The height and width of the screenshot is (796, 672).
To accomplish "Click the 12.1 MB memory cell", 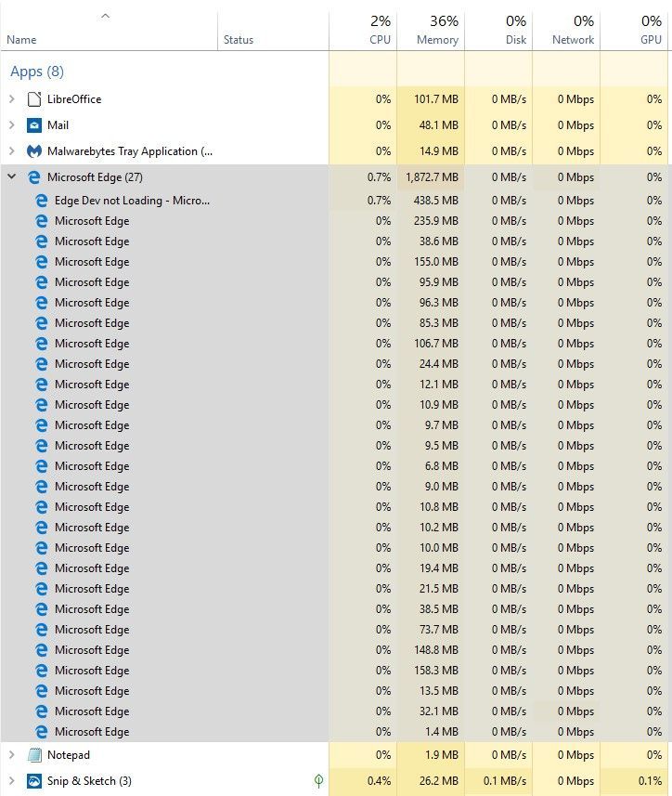I will click(431, 385).
